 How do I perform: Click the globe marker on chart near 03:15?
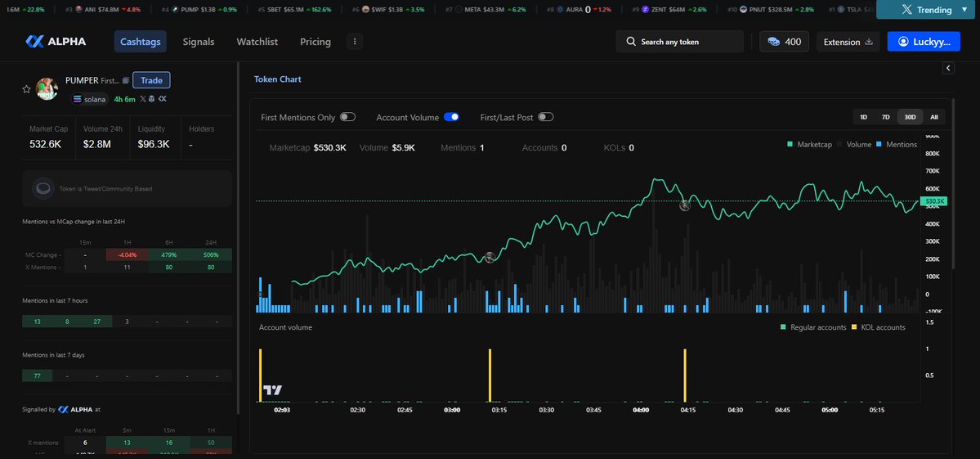(490, 257)
